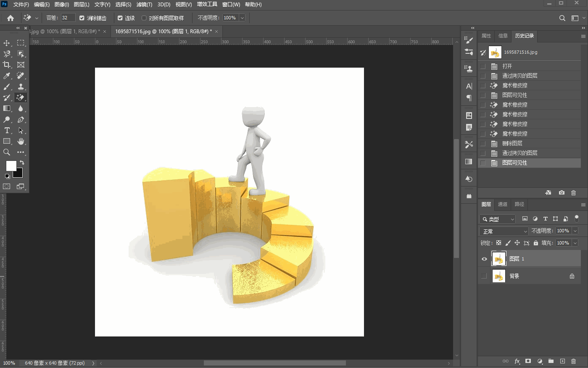This screenshot has width=588, height=368.
Task: Delete current history state with trash icon
Action: 573,193
